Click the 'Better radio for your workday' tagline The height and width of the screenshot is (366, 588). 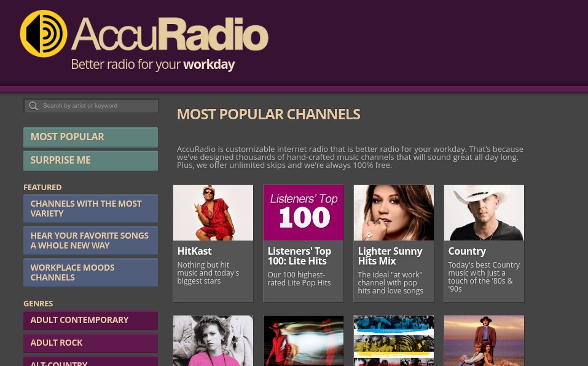click(x=153, y=64)
